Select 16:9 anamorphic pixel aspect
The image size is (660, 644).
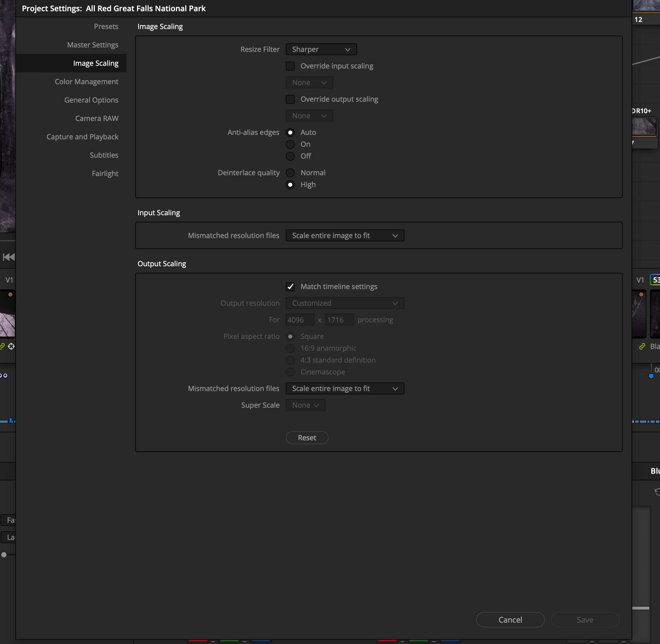(290, 348)
